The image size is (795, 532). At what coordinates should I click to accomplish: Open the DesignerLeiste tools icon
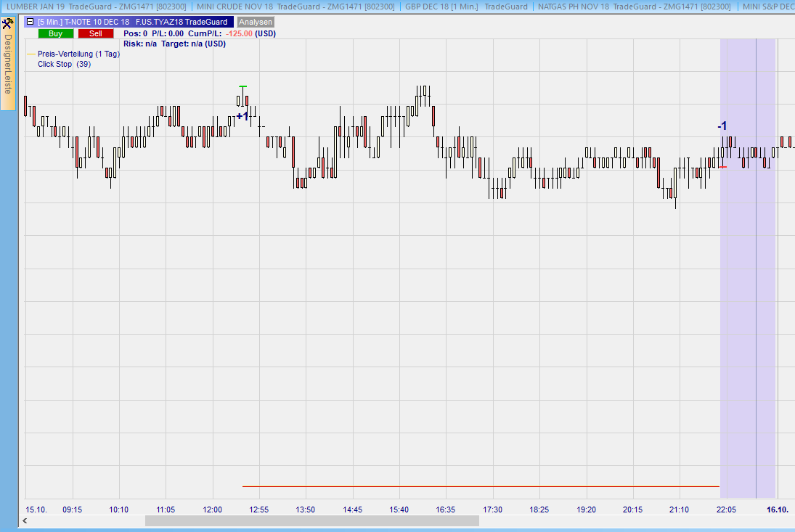pos(8,24)
